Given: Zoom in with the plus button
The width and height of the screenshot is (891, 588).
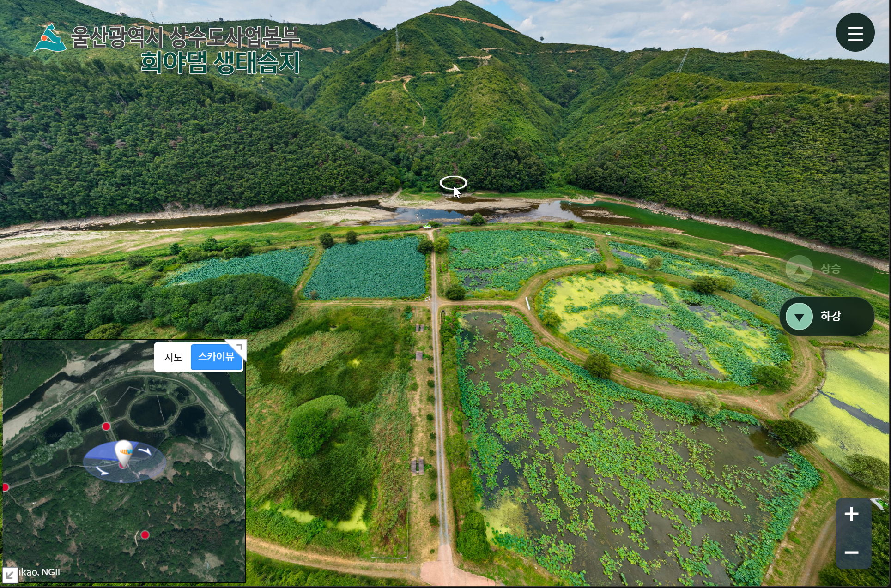Looking at the screenshot, I should click(x=851, y=514).
